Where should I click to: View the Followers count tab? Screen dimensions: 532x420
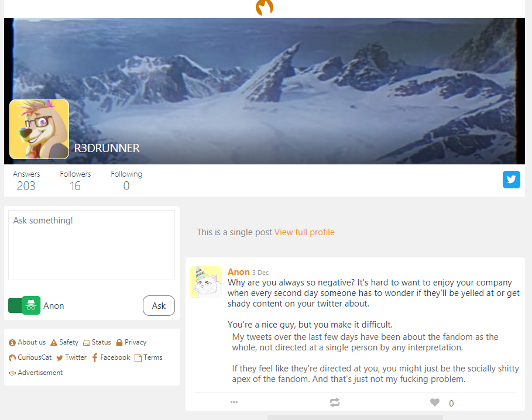75,181
